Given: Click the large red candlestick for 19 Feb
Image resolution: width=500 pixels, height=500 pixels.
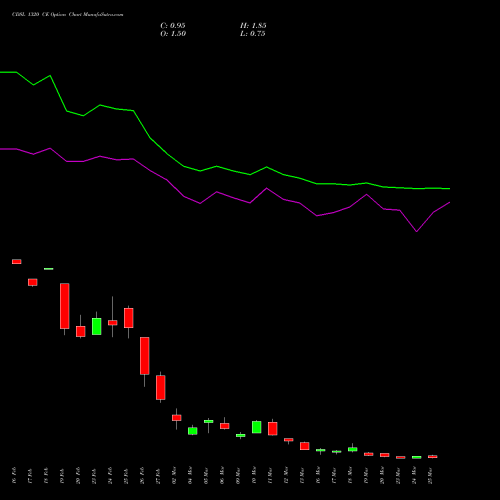Looking at the screenshot, I should [65, 306].
